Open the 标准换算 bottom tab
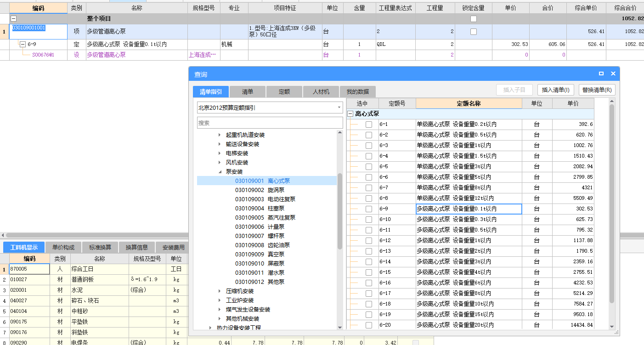Image resolution: width=644 pixels, height=345 pixels. pos(100,247)
